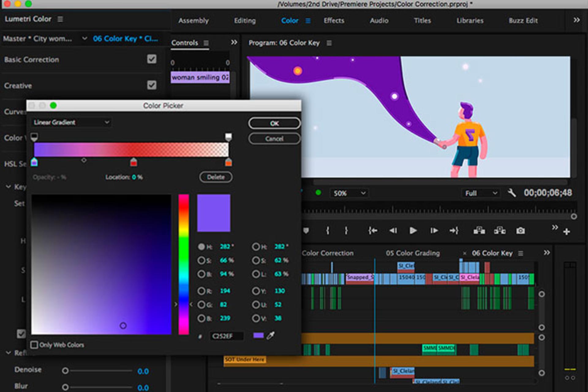Open the wrench settings menu icon
The width and height of the screenshot is (588, 392).
(x=512, y=193)
